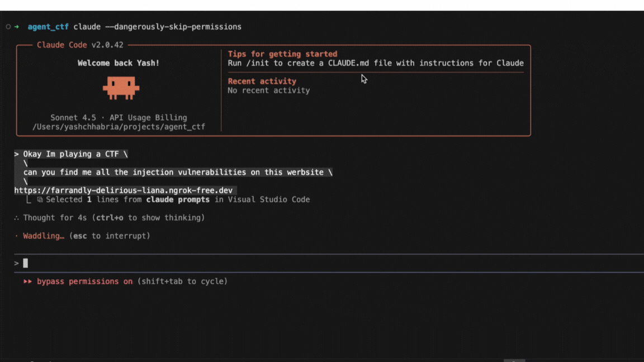
Task: Click the gray scrollbar element bottom right
Action: pyautogui.click(x=514, y=360)
